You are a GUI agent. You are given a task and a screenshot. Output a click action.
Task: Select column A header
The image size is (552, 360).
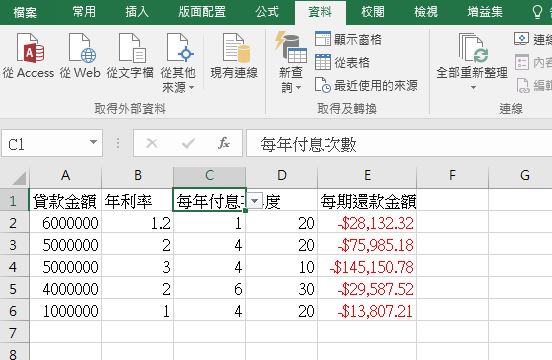(x=65, y=175)
